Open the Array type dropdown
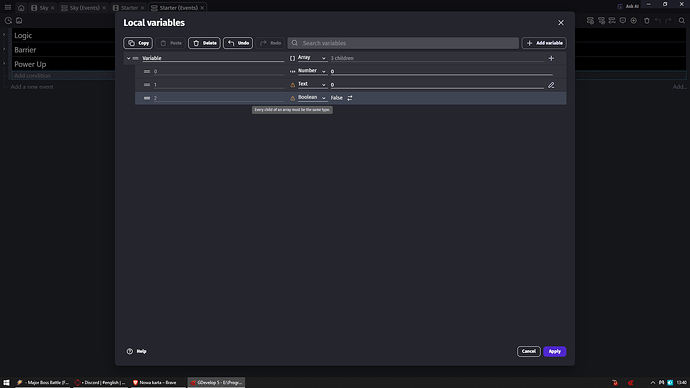Image resolution: width=690 pixels, height=388 pixels. 312,58
